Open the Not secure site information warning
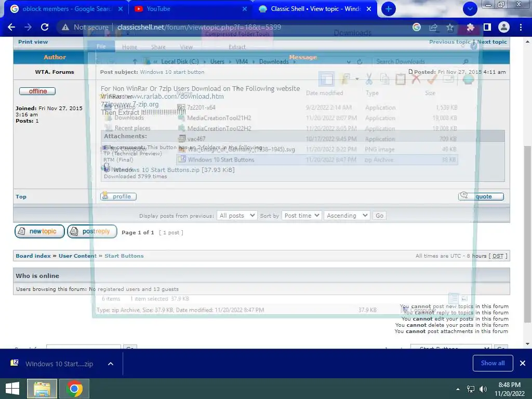 85,27
